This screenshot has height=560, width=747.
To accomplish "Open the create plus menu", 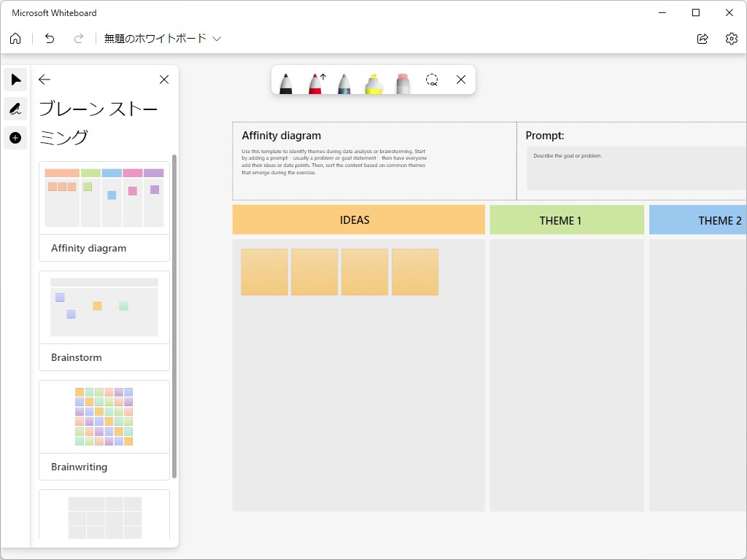I will pyautogui.click(x=15, y=138).
